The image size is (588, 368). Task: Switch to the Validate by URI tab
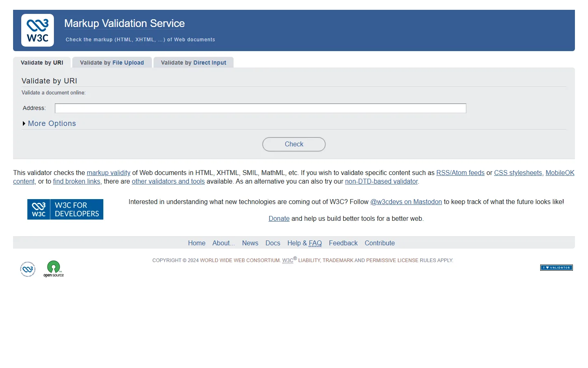coord(42,63)
